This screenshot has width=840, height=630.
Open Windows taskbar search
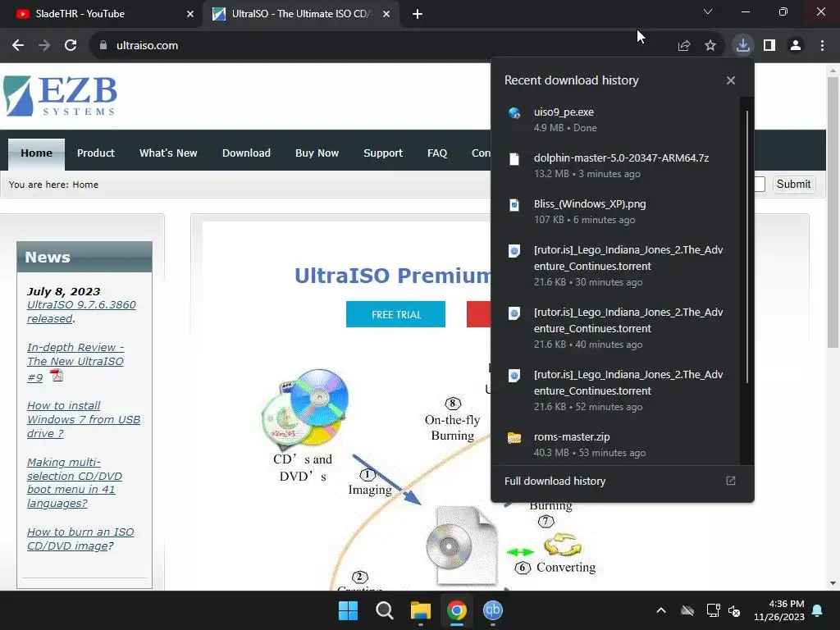[x=385, y=610]
